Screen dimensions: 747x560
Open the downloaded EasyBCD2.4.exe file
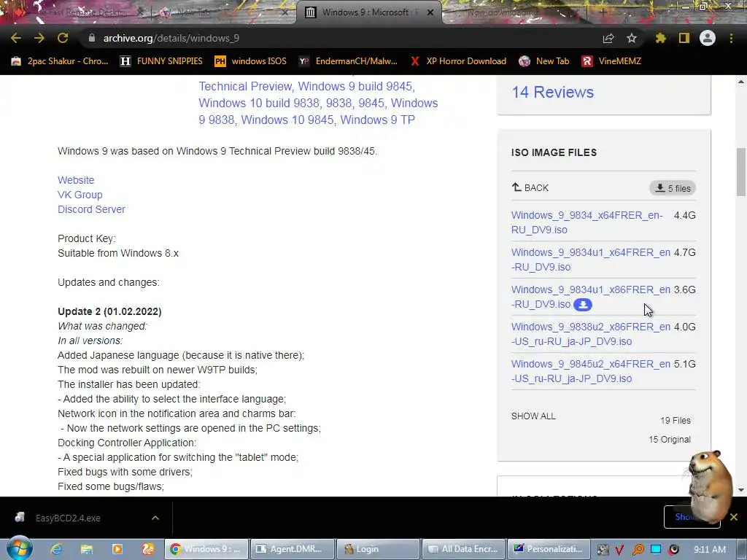pyautogui.click(x=66, y=518)
